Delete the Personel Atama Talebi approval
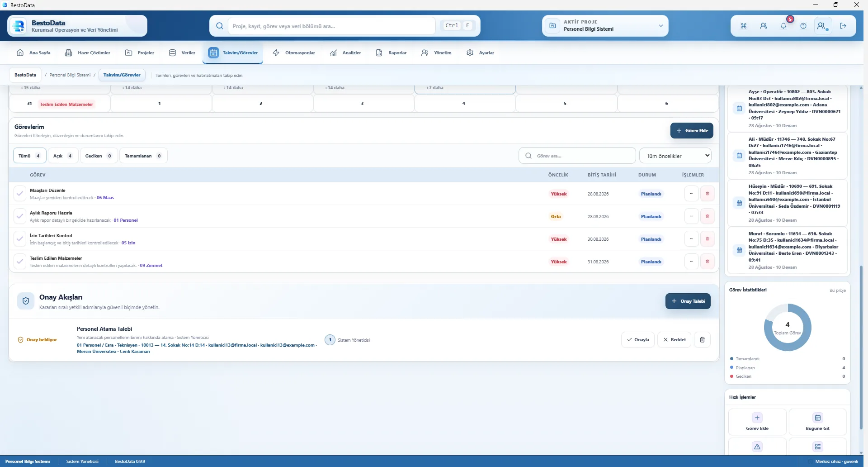 702,340
